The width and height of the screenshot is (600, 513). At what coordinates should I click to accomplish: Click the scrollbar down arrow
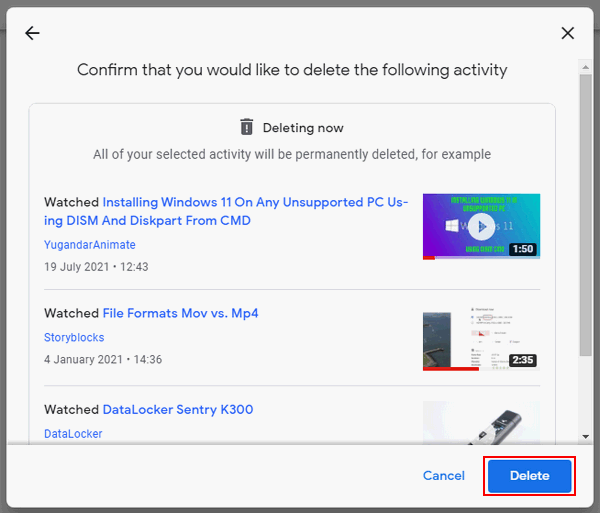[x=586, y=436]
